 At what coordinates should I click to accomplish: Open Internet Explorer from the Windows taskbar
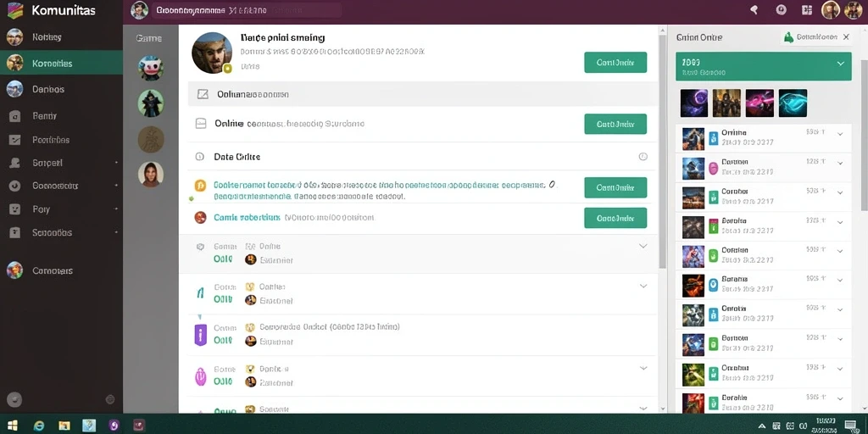39,426
